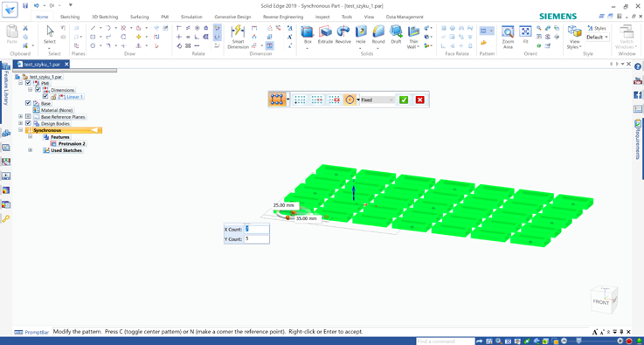Click the Fit view icon
This screenshot has height=345, width=644.
pos(525,35)
